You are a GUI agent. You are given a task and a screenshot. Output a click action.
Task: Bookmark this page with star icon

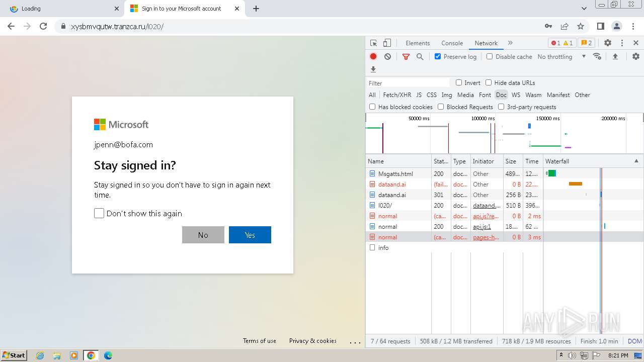(x=581, y=26)
